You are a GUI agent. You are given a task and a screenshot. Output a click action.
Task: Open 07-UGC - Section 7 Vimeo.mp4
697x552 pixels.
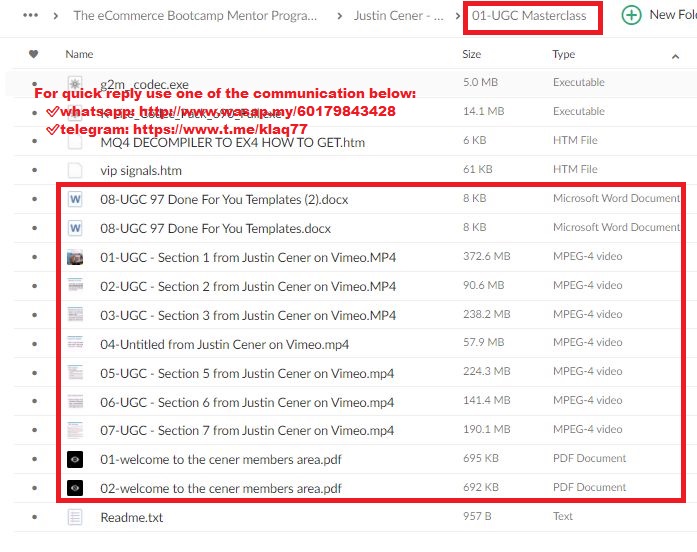tap(247, 430)
